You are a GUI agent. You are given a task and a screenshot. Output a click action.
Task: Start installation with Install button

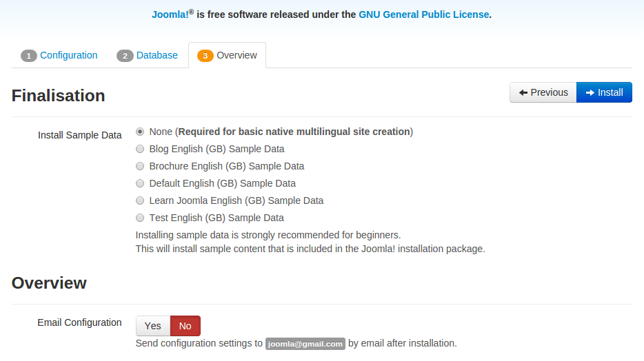click(604, 92)
